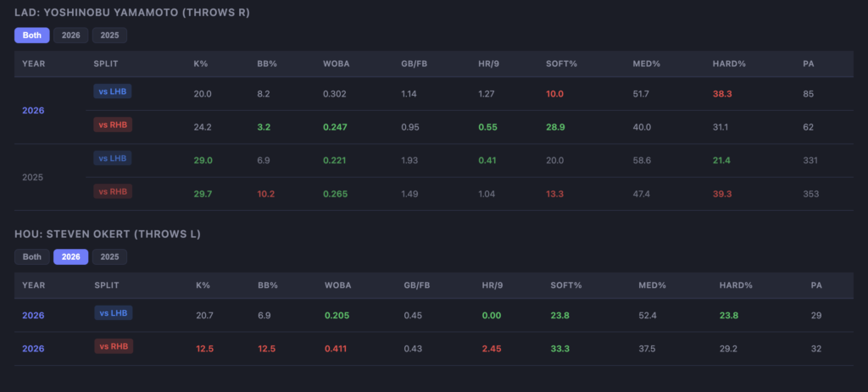This screenshot has height=392, width=868.
Task: Click the 39.3 hard% value
Action: click(722, 194)
